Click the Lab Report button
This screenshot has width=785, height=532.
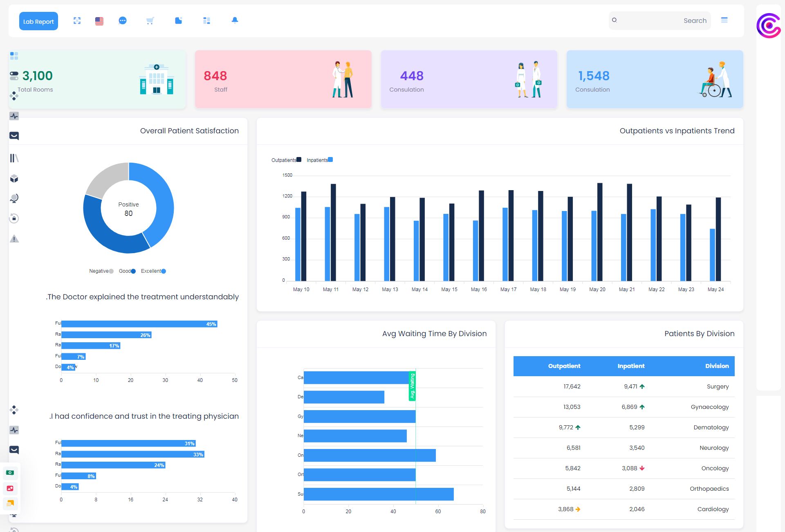tap(38, 21)
